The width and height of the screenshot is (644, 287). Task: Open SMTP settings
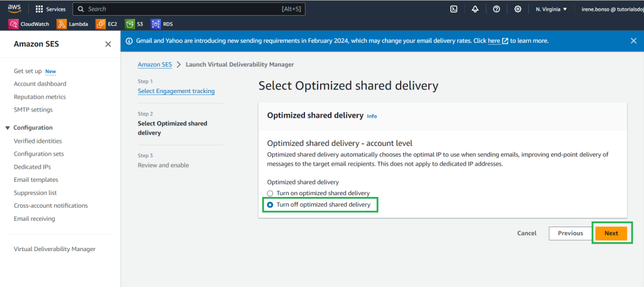[33, 110]
